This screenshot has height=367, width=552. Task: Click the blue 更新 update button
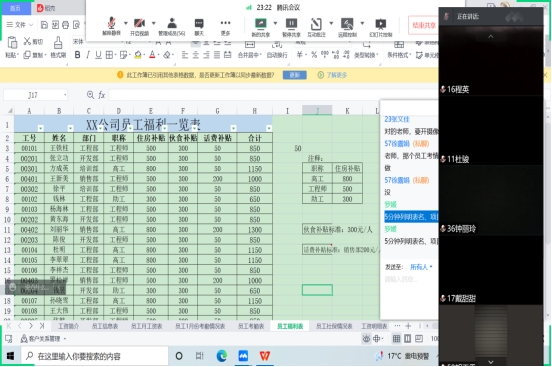(x=294, y=75)
